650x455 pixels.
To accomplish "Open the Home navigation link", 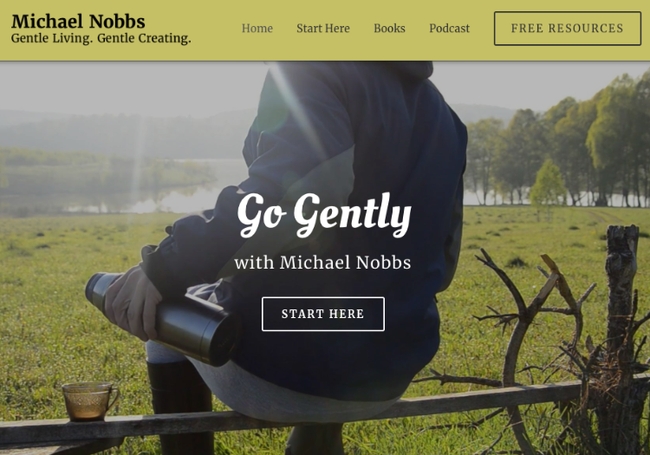I will pos(257,28).
